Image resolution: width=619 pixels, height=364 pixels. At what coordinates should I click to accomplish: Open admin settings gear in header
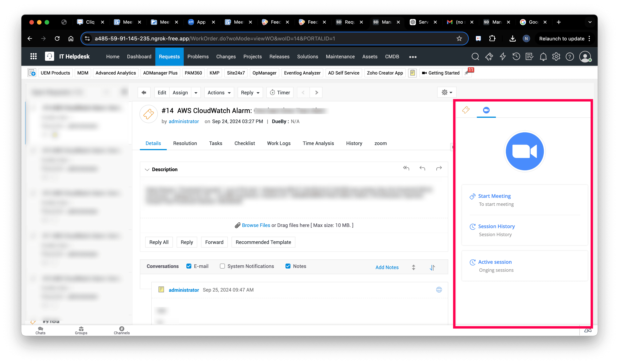[x=556, y=56]
